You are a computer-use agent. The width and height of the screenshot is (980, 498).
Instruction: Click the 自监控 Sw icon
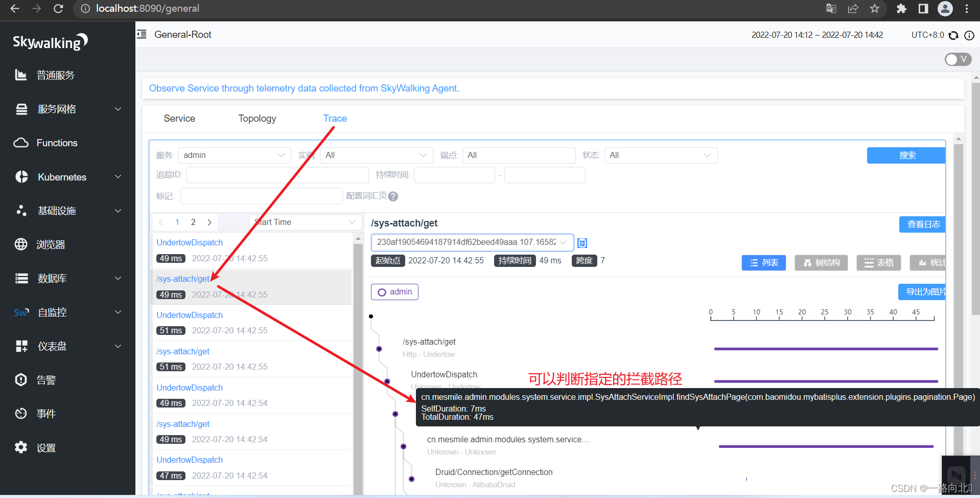(x=21, y=312)
